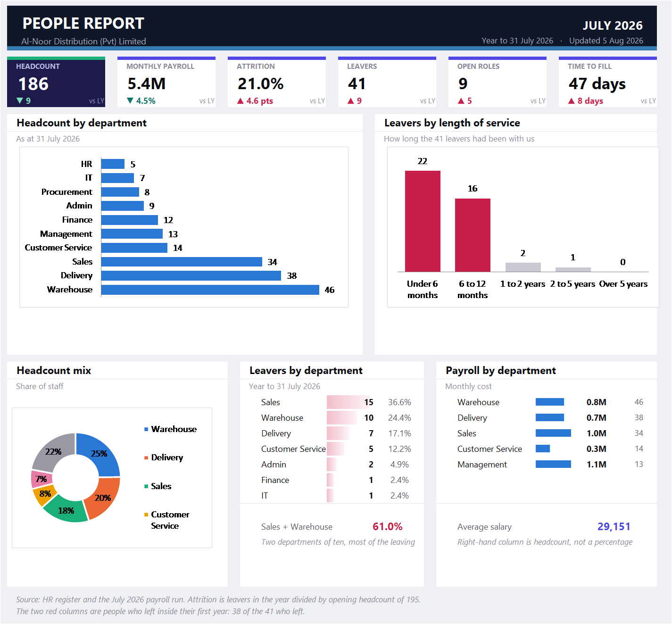Click the Headcount value 186
This screenshot has height=624, width=672.
[33, 84]
